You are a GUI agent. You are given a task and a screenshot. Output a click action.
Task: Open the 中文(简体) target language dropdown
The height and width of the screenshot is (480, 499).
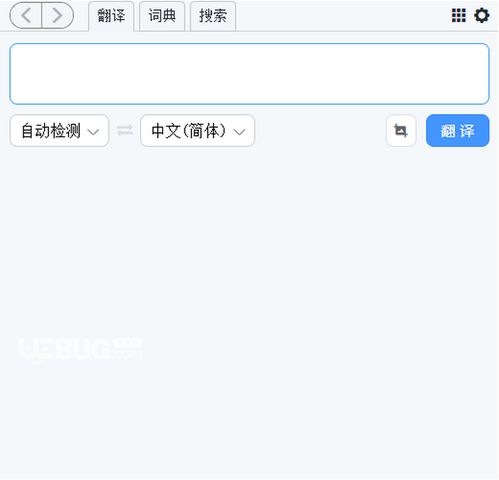(x=198, y=130)
